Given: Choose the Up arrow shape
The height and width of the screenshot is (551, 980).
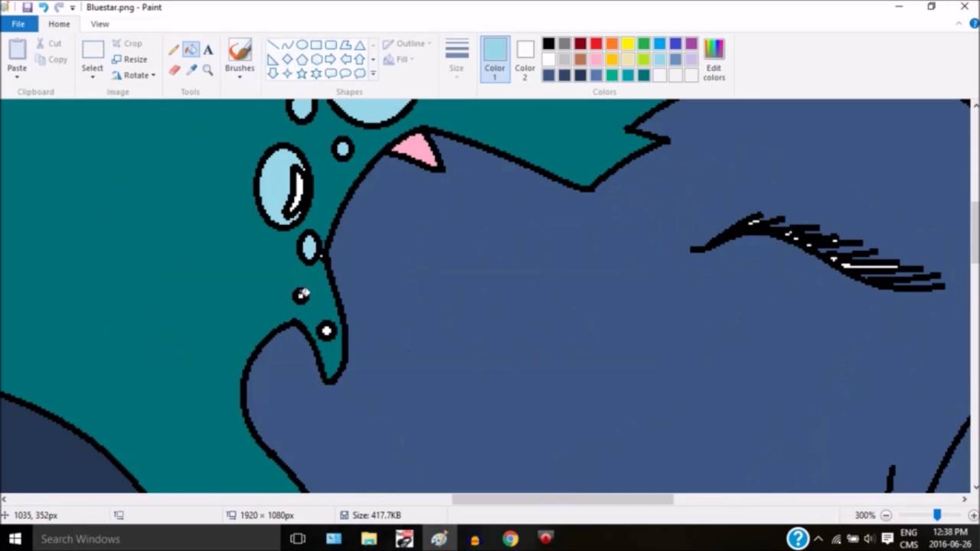Looking at the screenshot, I should tap(360, 59).
